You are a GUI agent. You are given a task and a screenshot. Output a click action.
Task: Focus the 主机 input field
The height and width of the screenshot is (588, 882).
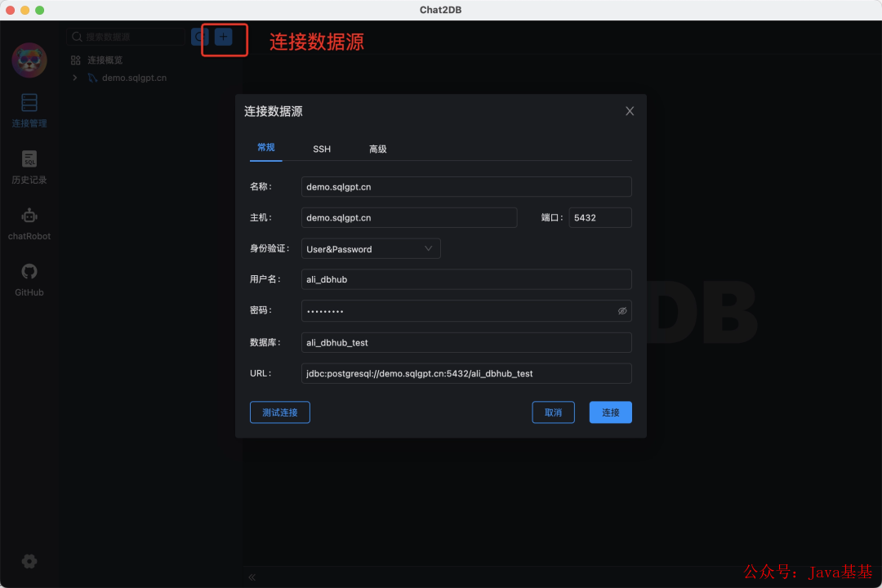point(409,218)
